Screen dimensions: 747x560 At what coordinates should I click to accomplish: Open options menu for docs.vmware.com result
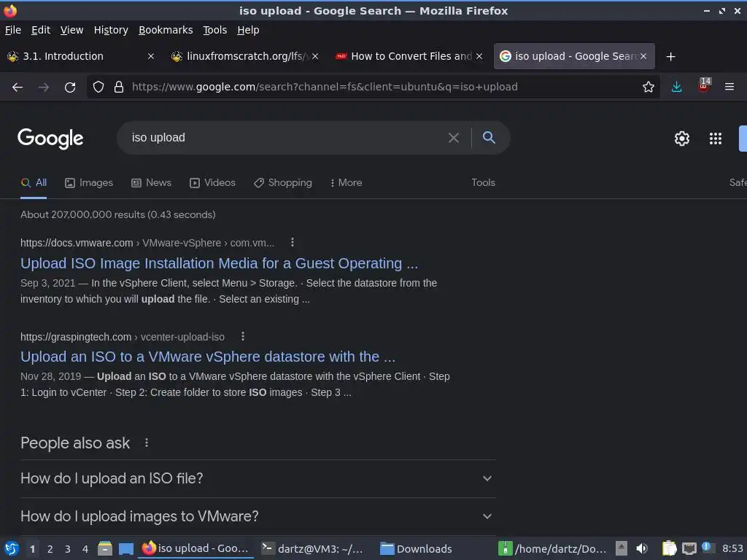[x=293, y=243]
